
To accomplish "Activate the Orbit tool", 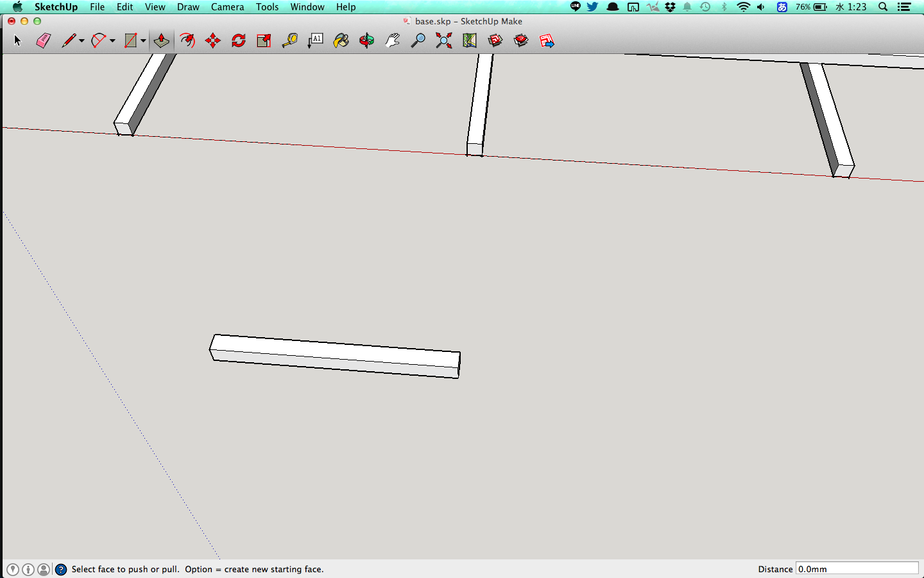I will click(x=366, y=41).
